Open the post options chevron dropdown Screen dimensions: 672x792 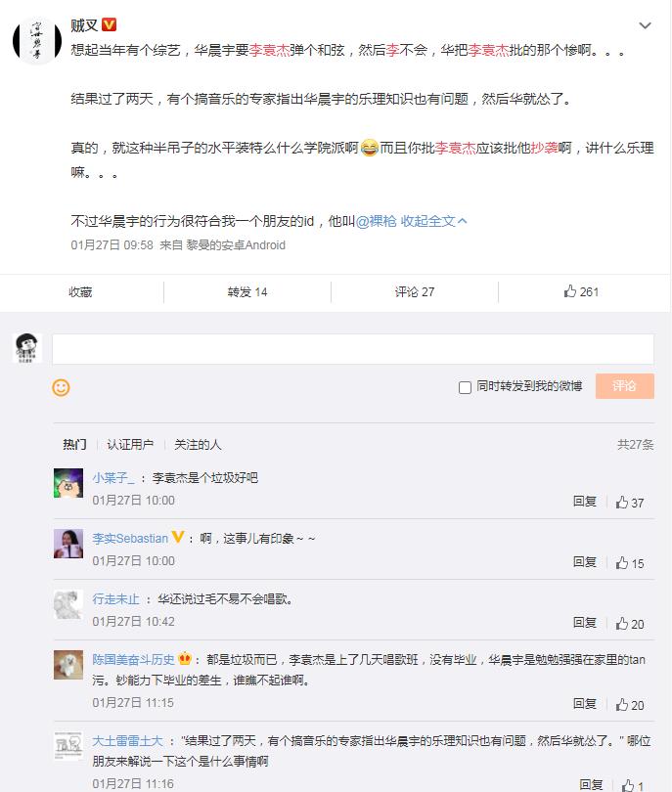pyautogui.click(x=645, y=24)
